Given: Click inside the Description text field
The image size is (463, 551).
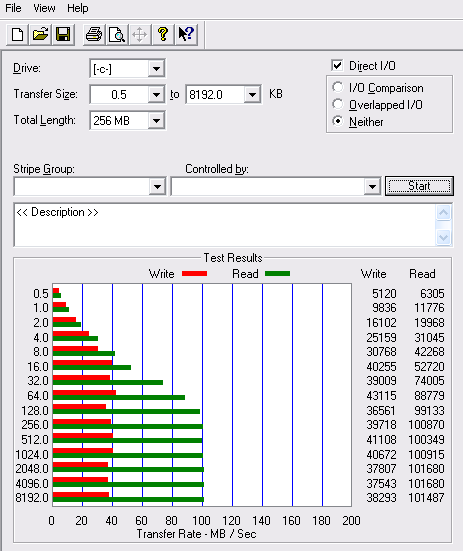Looking at the screenshot, I should [x=225, y=225].
